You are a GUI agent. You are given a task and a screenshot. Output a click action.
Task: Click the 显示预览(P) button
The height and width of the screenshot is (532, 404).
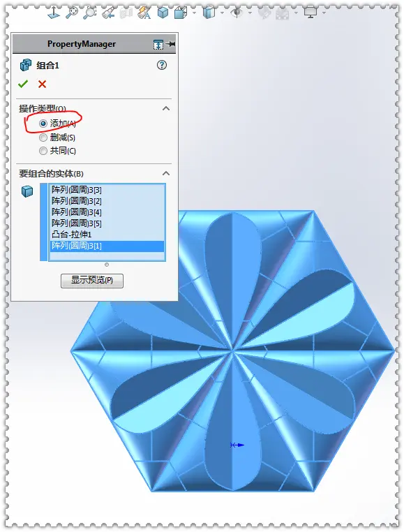pyautogui.click(x=92, y=281)
